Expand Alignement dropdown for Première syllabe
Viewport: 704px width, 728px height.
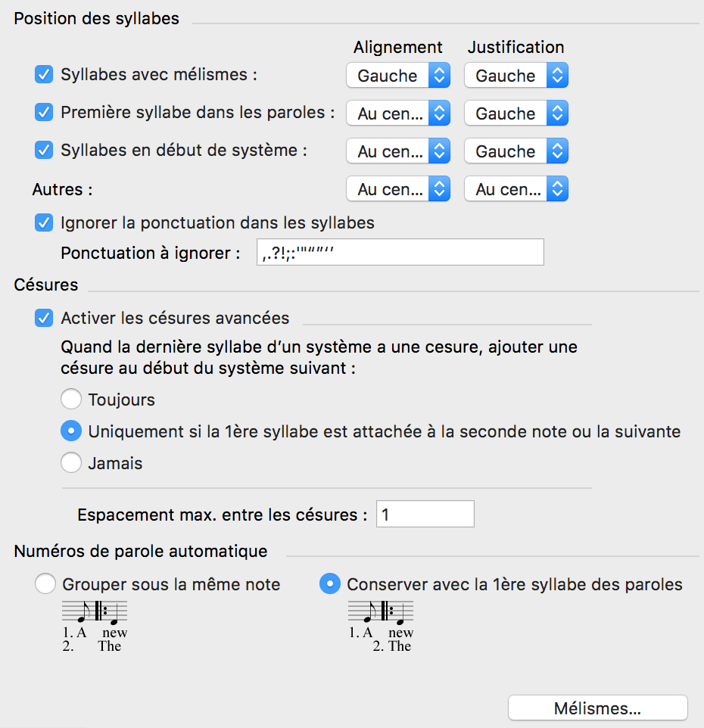398,114
